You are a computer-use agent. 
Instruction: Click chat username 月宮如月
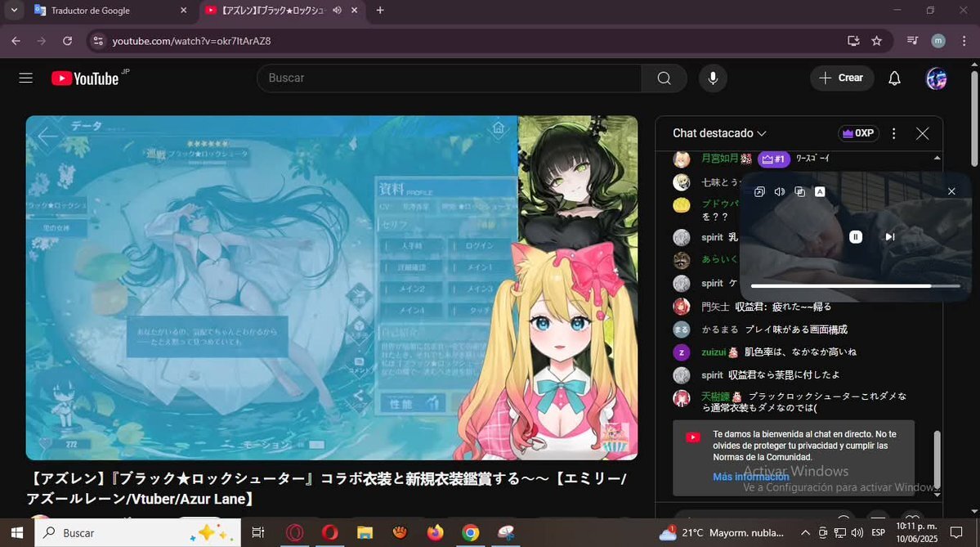[719, 158]
